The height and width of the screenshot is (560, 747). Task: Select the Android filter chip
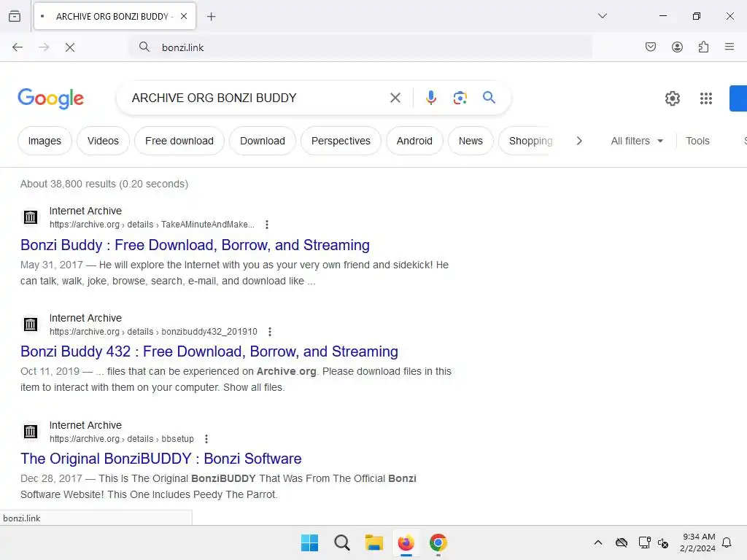click(414, 141)
